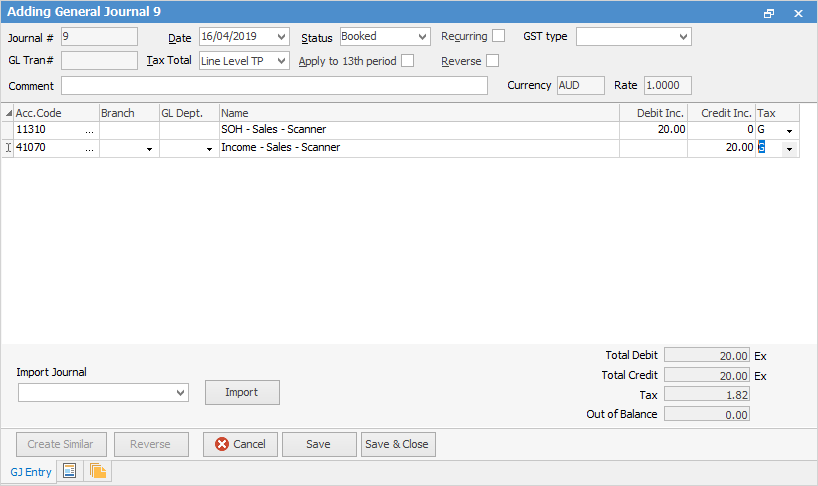Click the Name column header
This screenshot has height=486, width=818.
(419, 113)
